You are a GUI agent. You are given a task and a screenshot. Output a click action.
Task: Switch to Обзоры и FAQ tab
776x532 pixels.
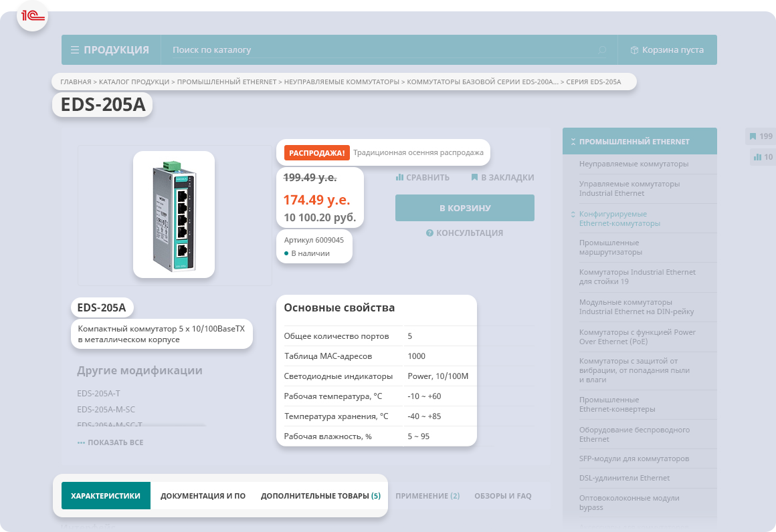pos(503,495)
